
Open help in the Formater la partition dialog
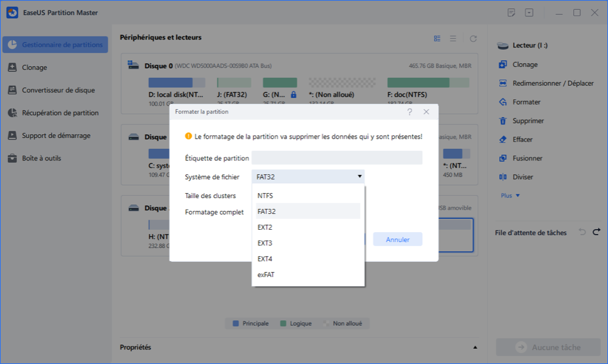(x=409, y=112)
